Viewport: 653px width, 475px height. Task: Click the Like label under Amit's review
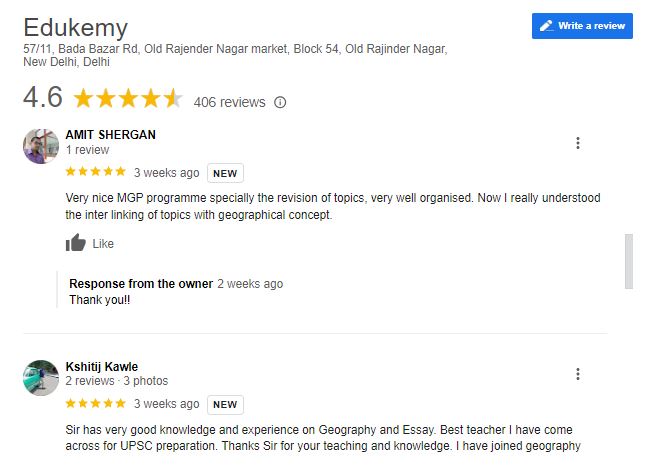(103, 244)
